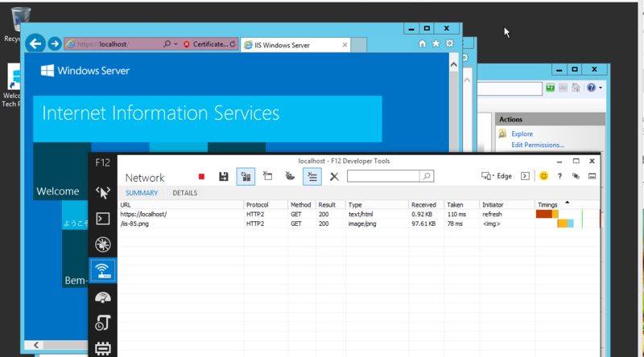
Task: Sort by the Received column header
Action: (x=427, y=205)
